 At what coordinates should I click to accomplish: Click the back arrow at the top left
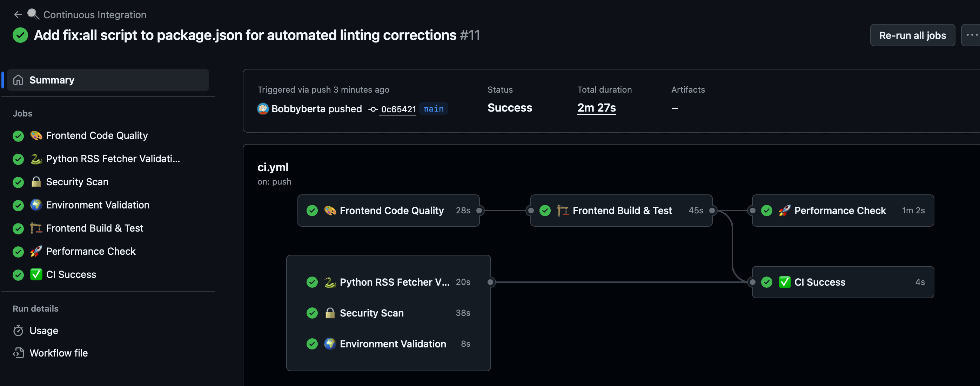[x=18, y=14]
